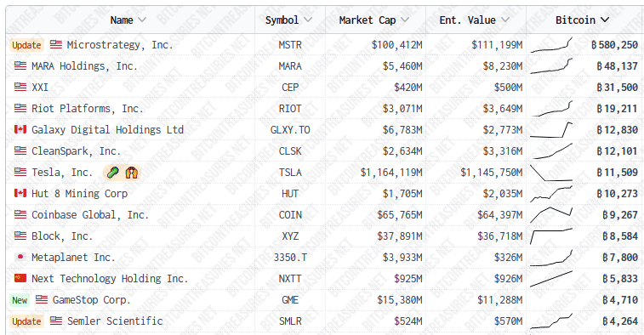Sort by Ent. Value column chevron

[505, 20]
